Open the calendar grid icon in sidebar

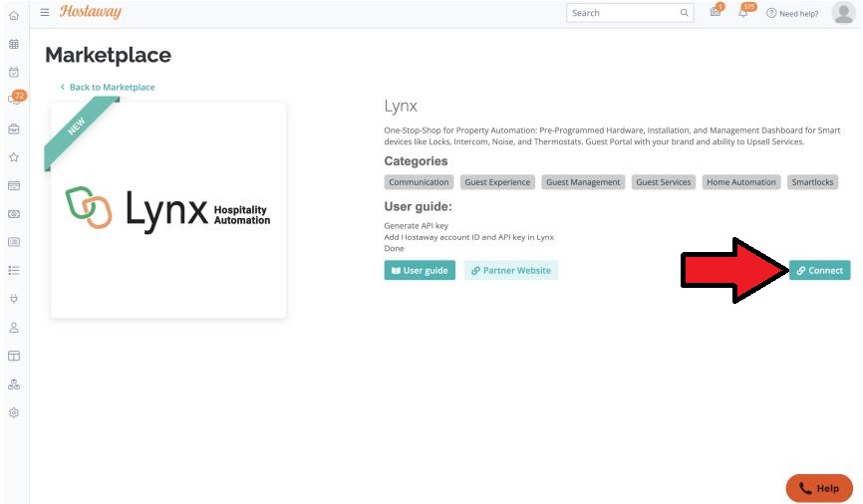[14, 44]
